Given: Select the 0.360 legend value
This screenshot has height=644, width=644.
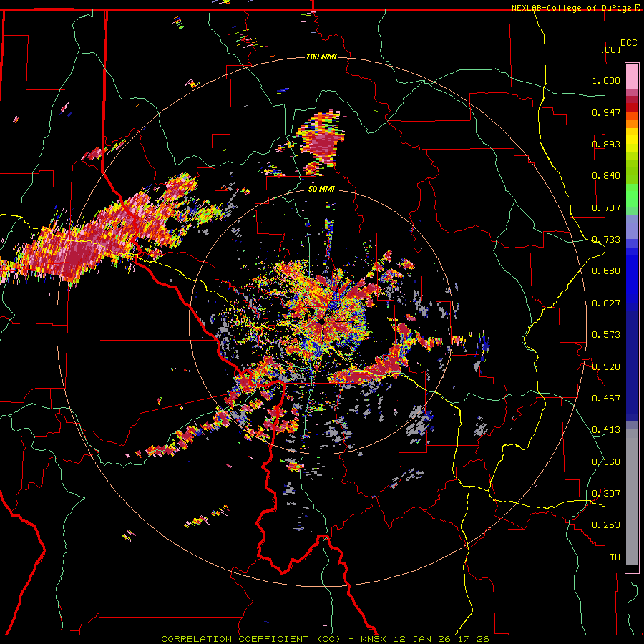Looking at the screenshot, I should pyautogui.click(x=606, y=462).
